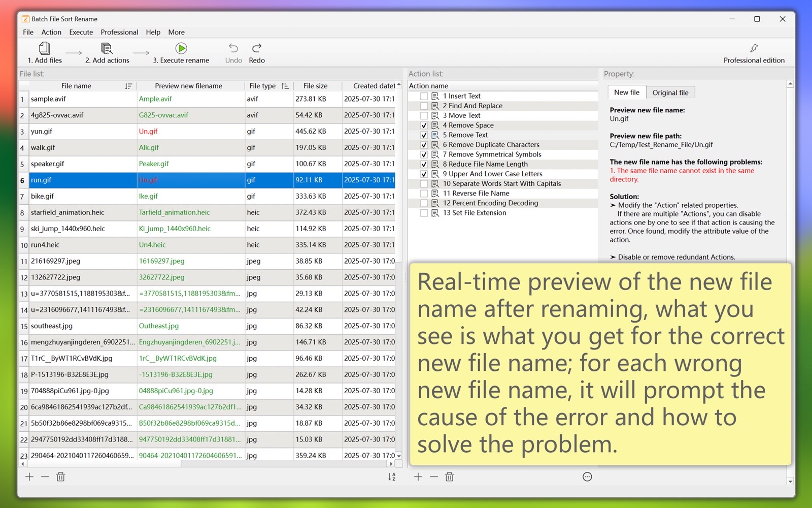Open the Execute menu

(x=81, y=32)
